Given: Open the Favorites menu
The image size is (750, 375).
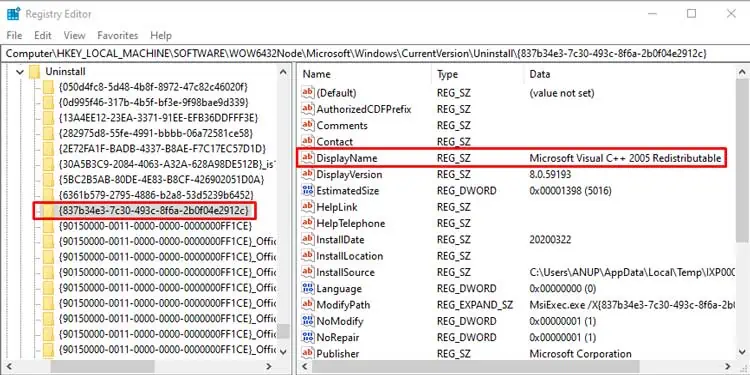Looking at the screenshot, I should (117, 35).
